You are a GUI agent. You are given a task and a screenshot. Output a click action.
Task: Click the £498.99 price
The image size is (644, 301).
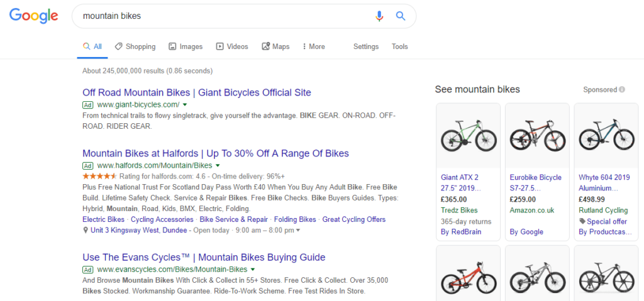click(x=592, y=200)
